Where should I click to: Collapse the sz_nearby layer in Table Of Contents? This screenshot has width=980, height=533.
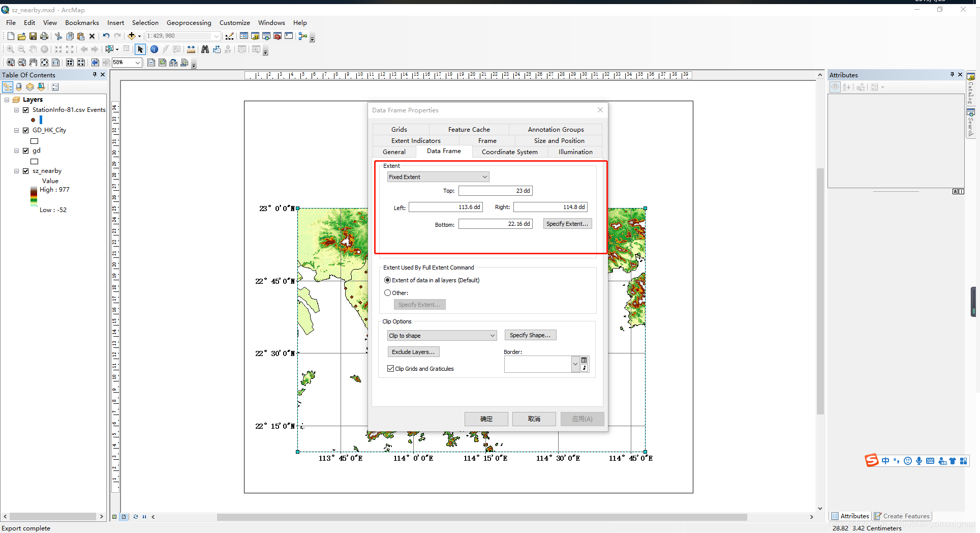click(x=16, y=171)
